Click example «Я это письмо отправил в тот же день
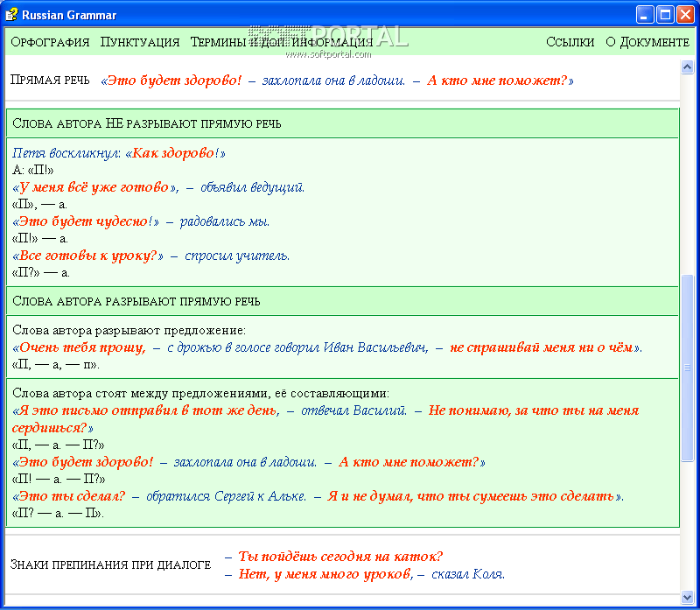Viewport: 700px width, 610px height. click(x=325, y=419)
